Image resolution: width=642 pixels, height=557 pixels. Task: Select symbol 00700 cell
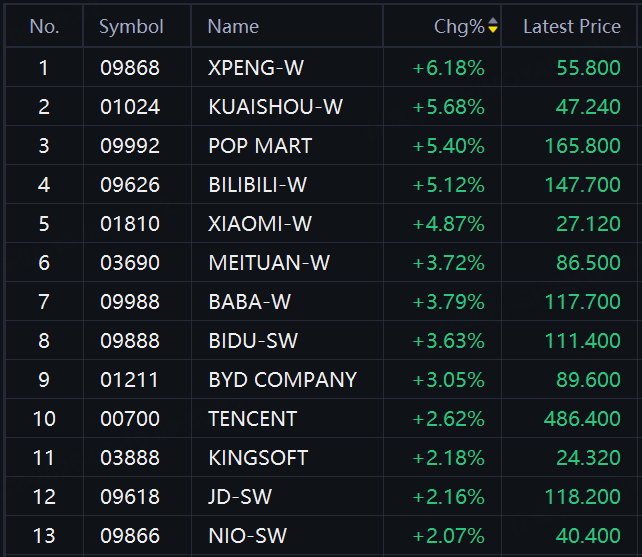[130, 419]
